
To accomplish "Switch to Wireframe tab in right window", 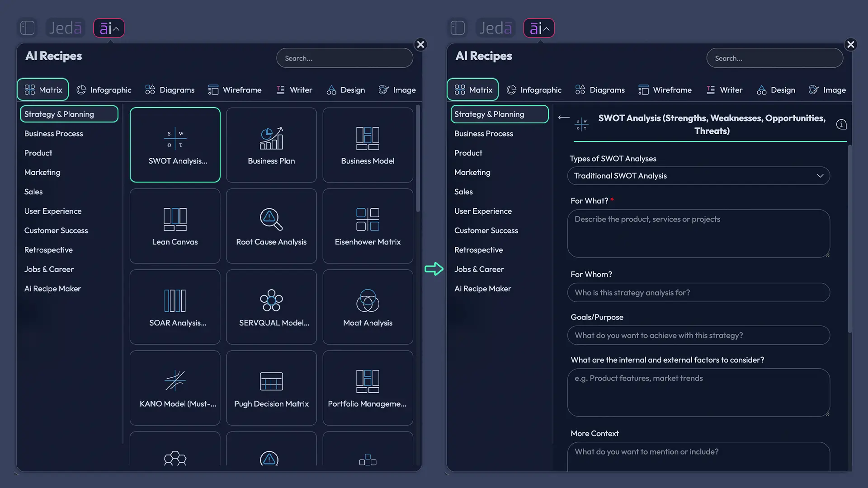I will [x=665, y=90].
